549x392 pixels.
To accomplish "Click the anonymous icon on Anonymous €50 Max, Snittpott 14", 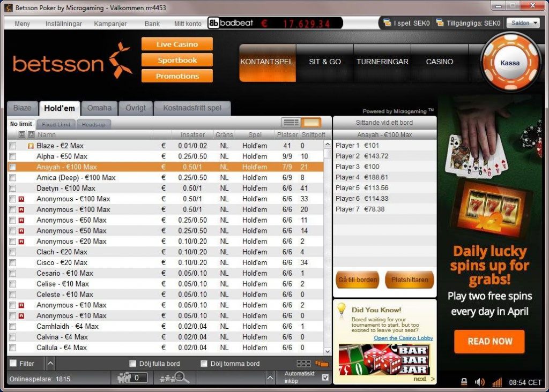I will (21, 231).
